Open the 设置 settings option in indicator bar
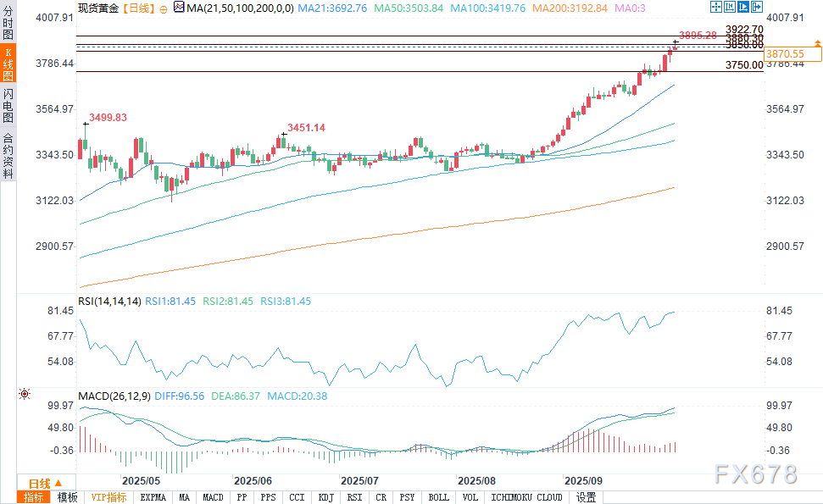Image resolution: width=823 pixels, height=504 pixels. point(586,497)
